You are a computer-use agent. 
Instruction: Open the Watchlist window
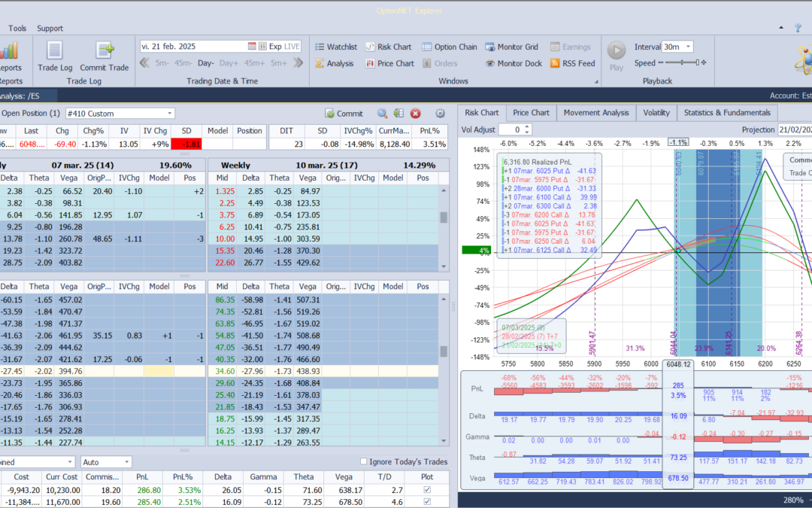coord(335,47)
